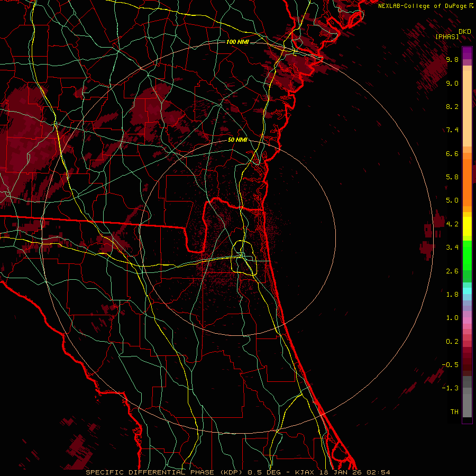This screenshot has width=476, height=476.
Task: Click the 02:54 timestamp
Action: 378,472
